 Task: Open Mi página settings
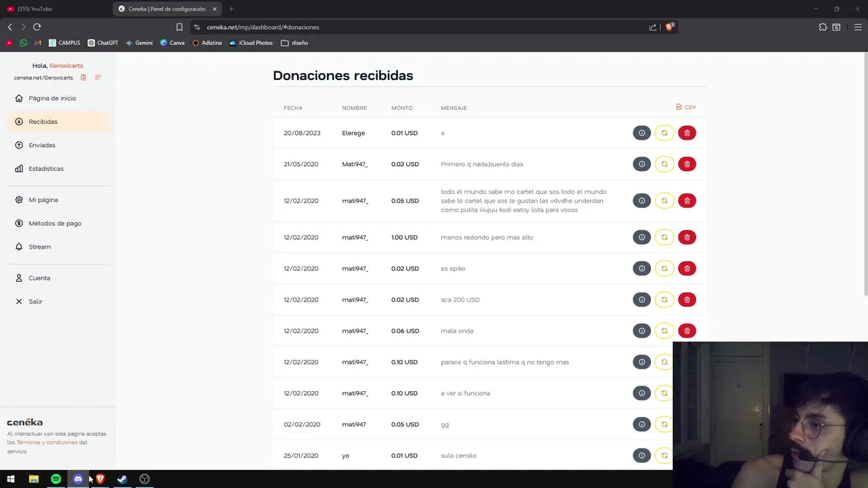tap(58, 200)
